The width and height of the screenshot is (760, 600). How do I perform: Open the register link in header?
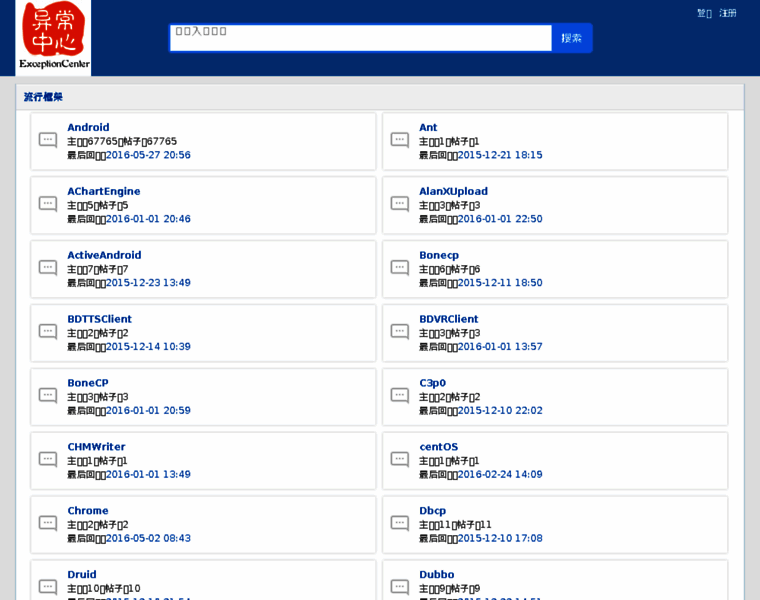(x=728, y=13)
